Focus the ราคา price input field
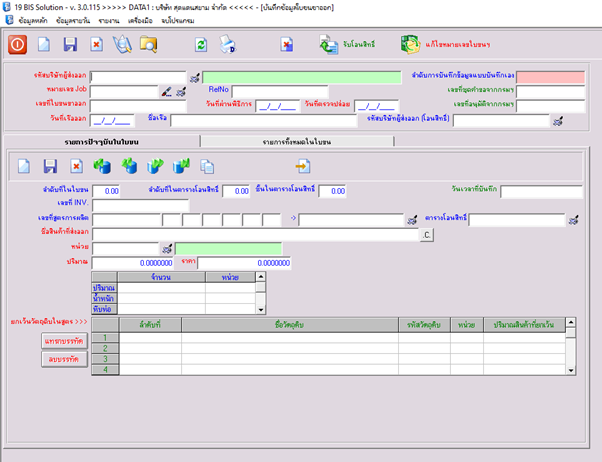The width and height of the screenshot is (602, 462). (244, 263)
